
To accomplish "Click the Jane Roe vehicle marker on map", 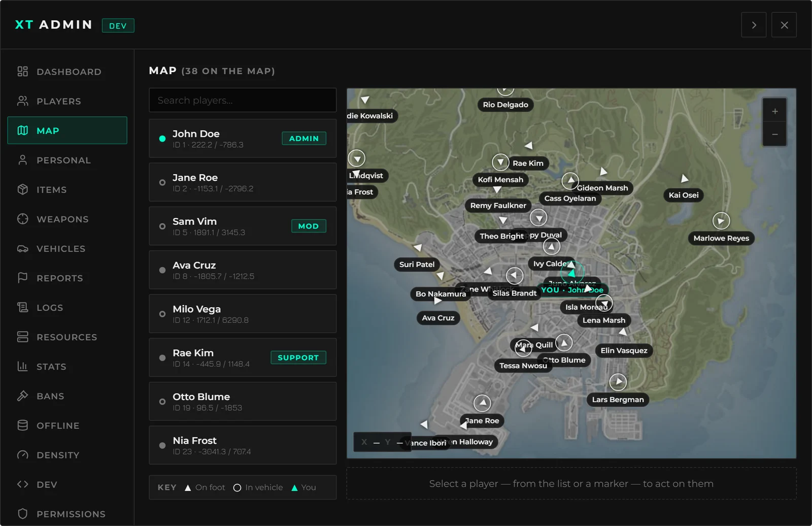I will [x=482, y=404].
